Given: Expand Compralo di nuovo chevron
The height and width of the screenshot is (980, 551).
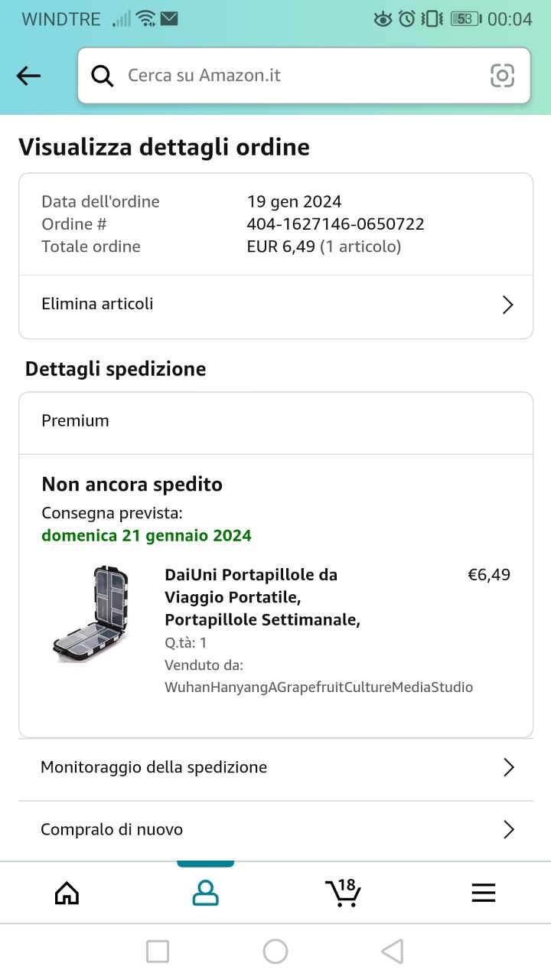Looking at the screenshot, I should coord(508,829).
